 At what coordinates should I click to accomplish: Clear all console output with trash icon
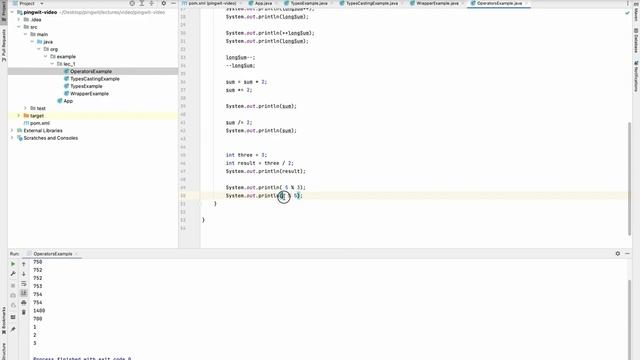[x=24, y=312]
